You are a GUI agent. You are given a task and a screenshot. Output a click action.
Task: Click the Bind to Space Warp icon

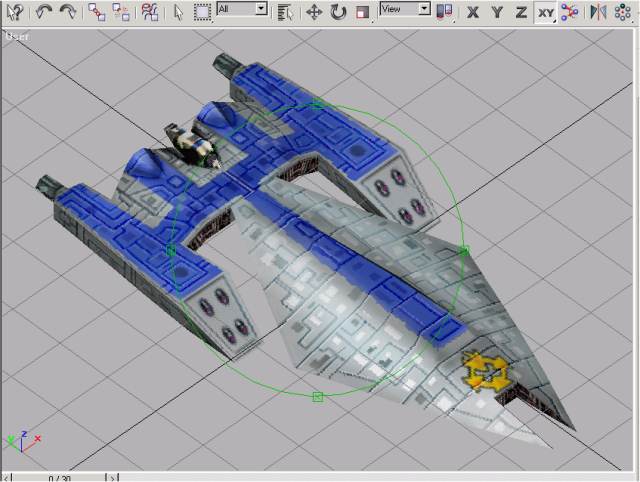click(x=149, y=12)
